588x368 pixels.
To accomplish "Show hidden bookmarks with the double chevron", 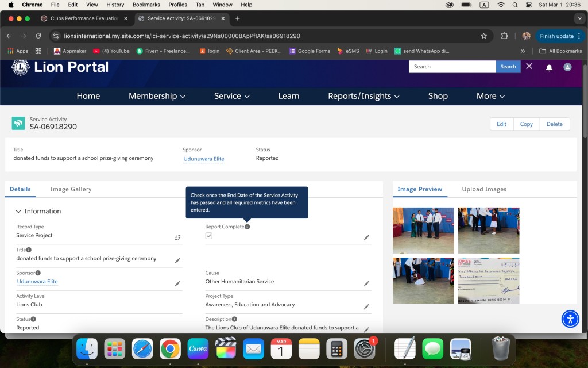I will [x=523, y=51].
